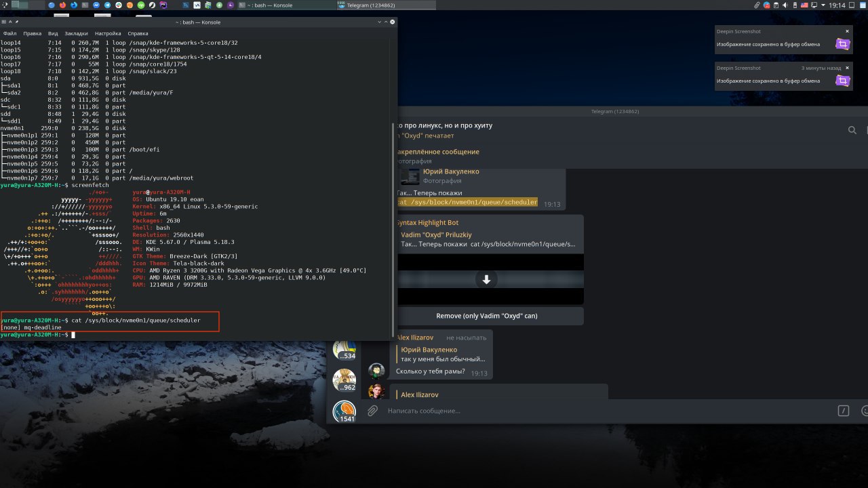Attach a file with paperclip in Telegram
Image resolution: width=868 pixels, height=488 pixels.
[x=372, y=411]
